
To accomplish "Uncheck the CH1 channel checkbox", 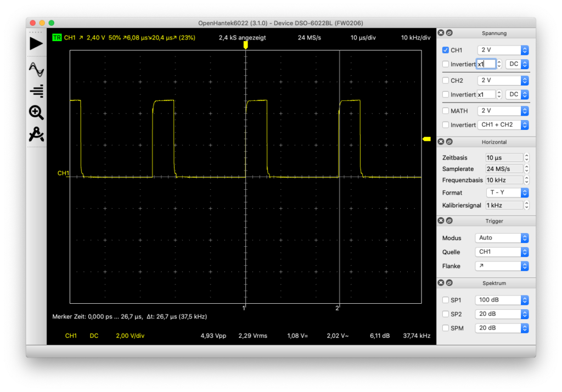I will point(446,50).
